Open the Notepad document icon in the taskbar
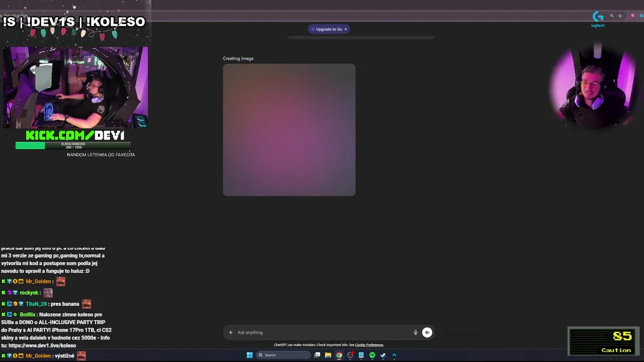 361,355
